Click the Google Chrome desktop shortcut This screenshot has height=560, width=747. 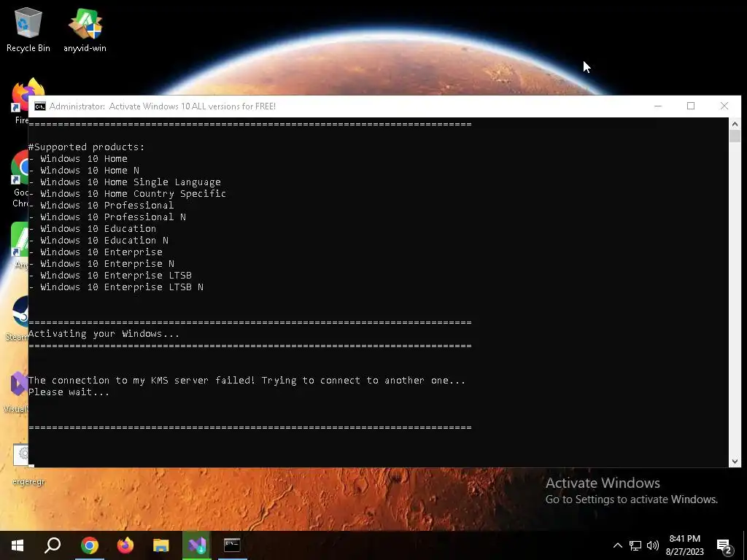click(x=20, y=179)
